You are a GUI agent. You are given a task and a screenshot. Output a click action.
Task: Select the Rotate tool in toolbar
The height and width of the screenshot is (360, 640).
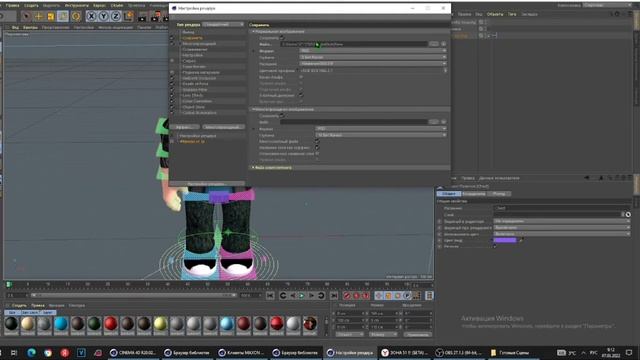tap(76, 16)
